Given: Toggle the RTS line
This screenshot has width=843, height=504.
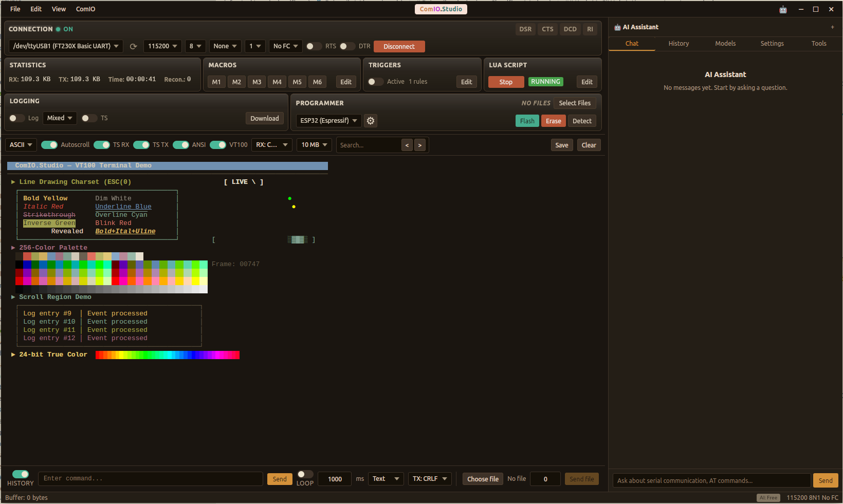Looking at the screenshot, I should tap(314, 46).
